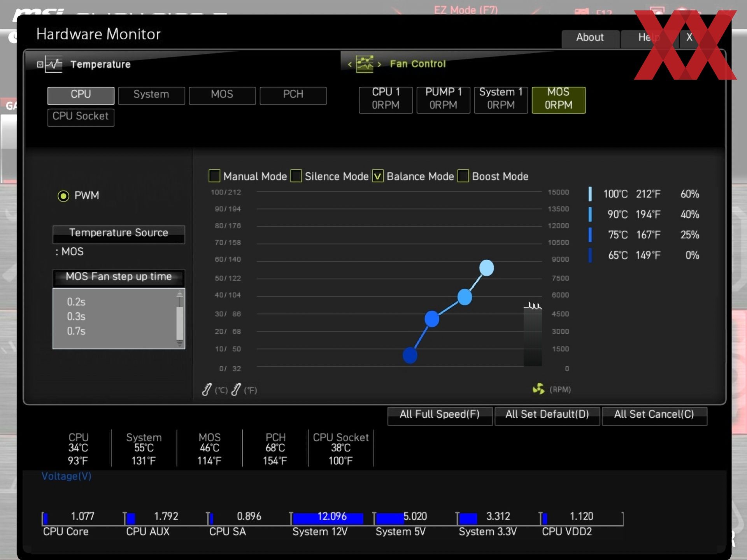Open the Temperature Source selector

119,234
